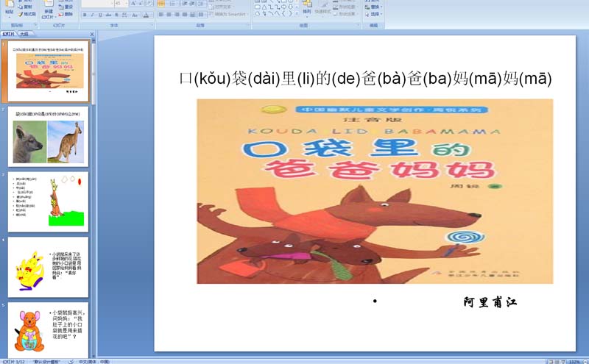Open the line spacing options
Image resolution: width=589 pixels, height=364 pixels.
click(x=202, y=4)
